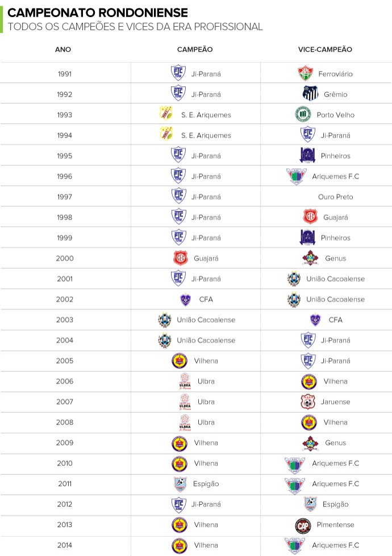Click the Campeonato Rondoniense title
Screen dimensions: 392x556
[98, 13]
